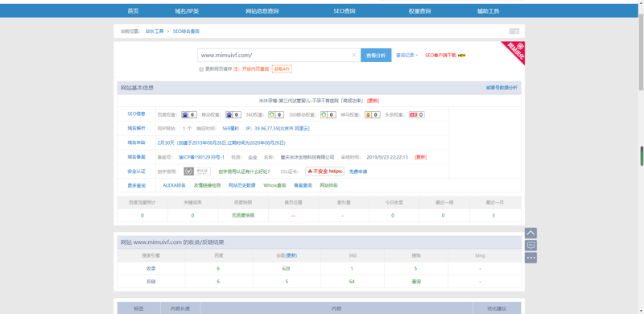Open the 备案查询 link

303,185
